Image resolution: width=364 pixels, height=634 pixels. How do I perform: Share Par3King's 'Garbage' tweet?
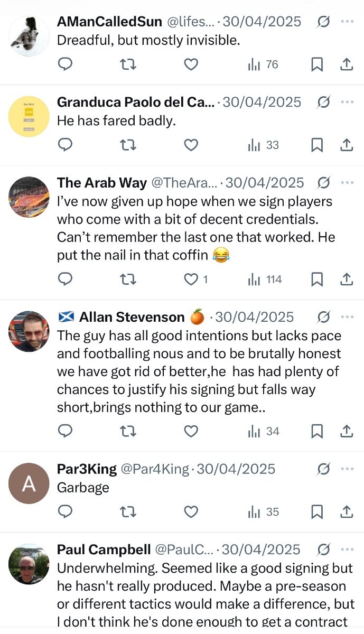pyautogui.click(x=346, y=512)
